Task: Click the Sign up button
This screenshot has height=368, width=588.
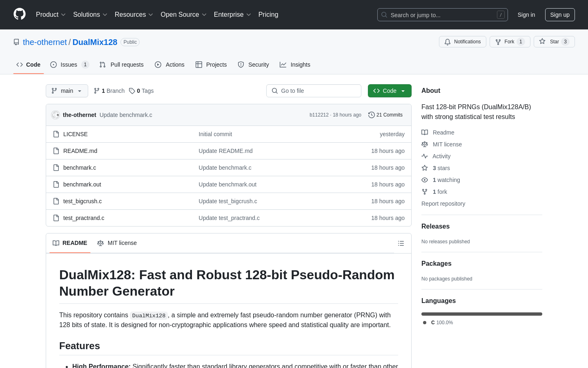Action: click(560, 15)
